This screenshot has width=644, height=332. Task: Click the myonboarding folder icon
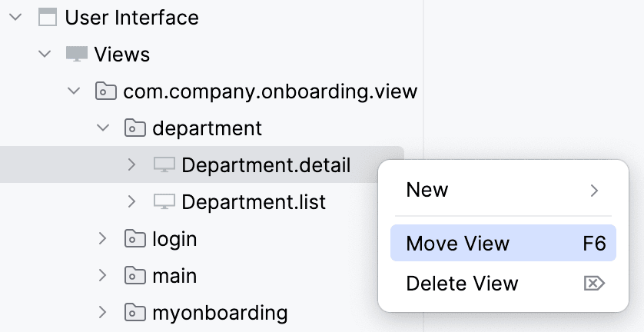click(134, 312)
